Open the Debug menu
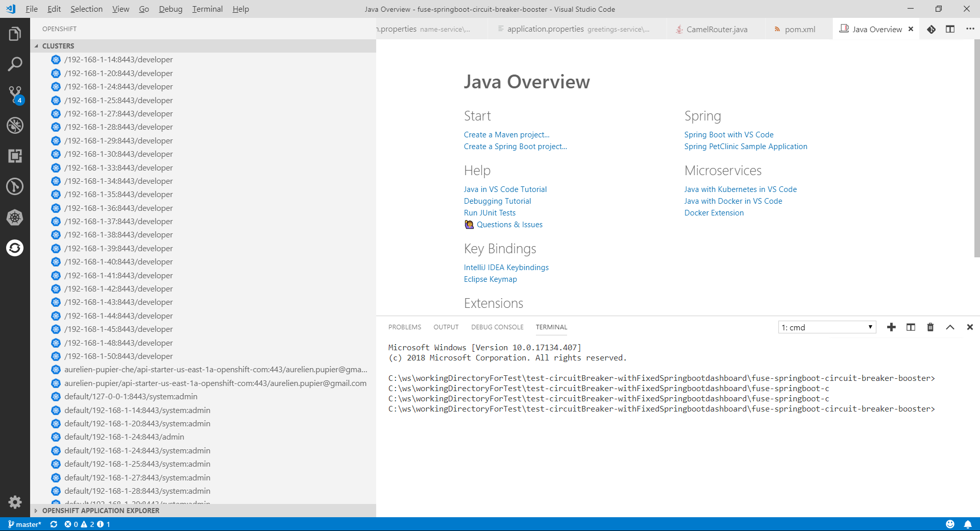 170,9
